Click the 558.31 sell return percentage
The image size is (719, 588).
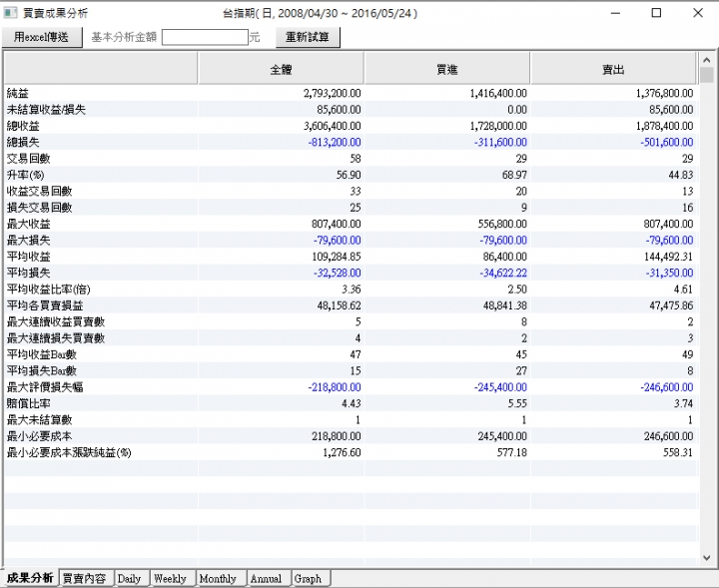tap(678, 453)
